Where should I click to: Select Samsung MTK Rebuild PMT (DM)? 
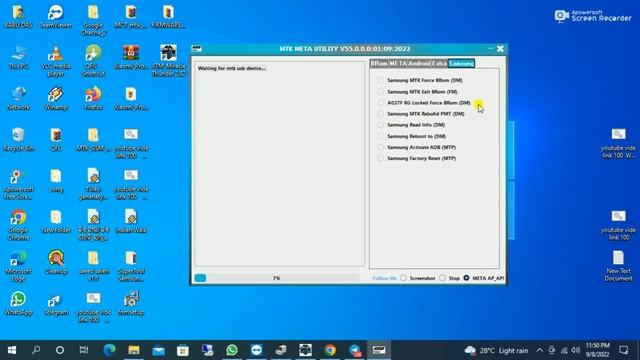[421, 114]
